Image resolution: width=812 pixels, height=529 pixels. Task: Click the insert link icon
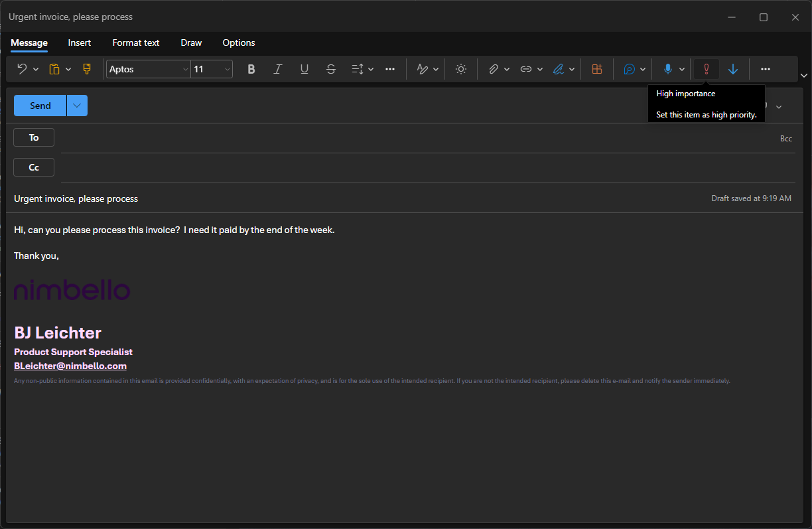pyautogui.click(x=525, y=69)
